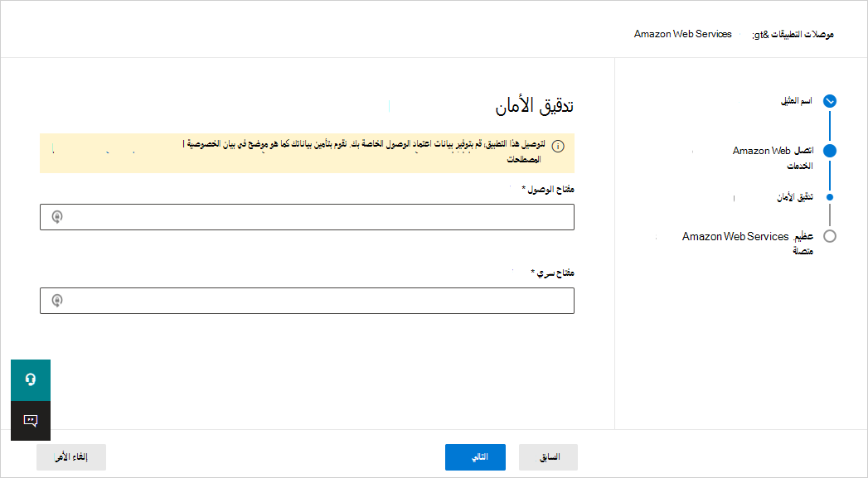Cancel using the إلغاء الأمر button
Screen dimensions: 868x478
pyautogui.click(x=71, y=457)
